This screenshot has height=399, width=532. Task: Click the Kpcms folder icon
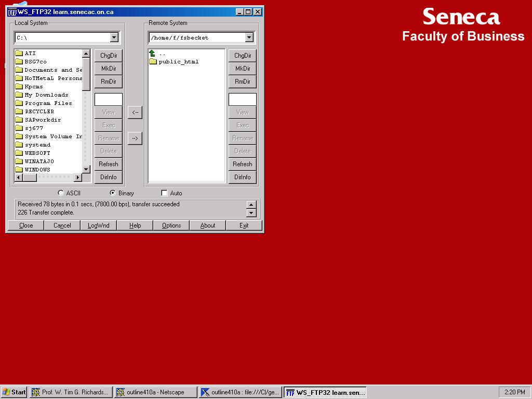[19, 87]
